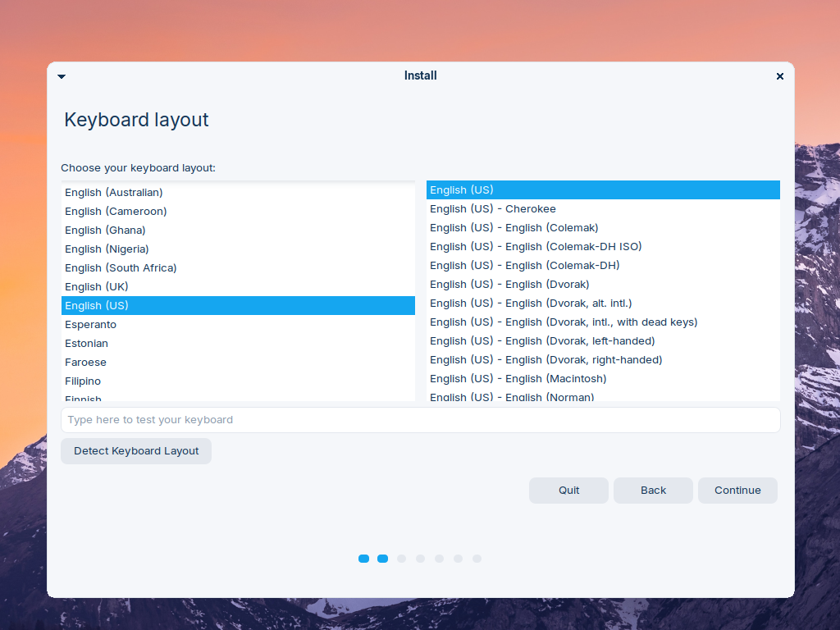The height and width of the screenshot is (630, 840).
Task: Select Estonian layout
Action: click(x=238, y=344)
